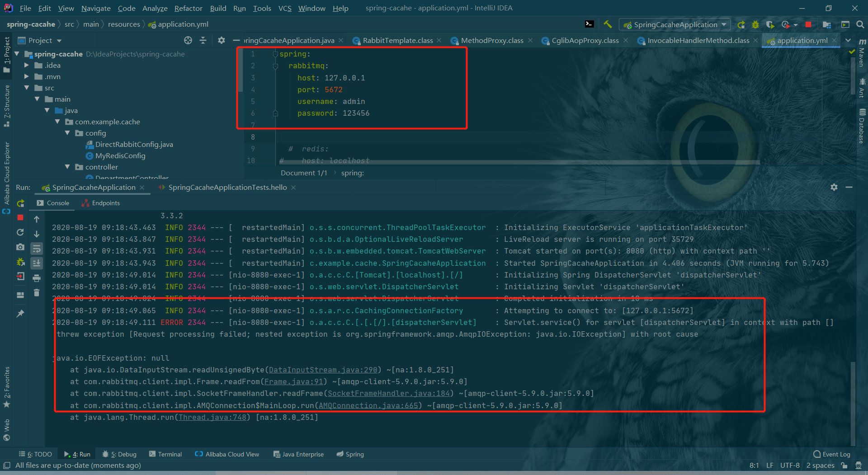Open the Navigate menu
The height and width of the screenshot is (475, 868).
click(x=96, y=8)
